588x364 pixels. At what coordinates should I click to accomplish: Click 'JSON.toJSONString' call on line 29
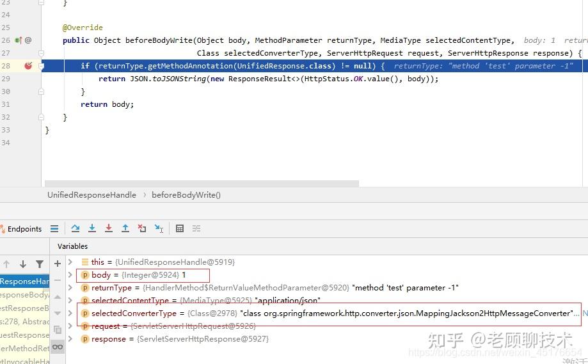(168, 79)
